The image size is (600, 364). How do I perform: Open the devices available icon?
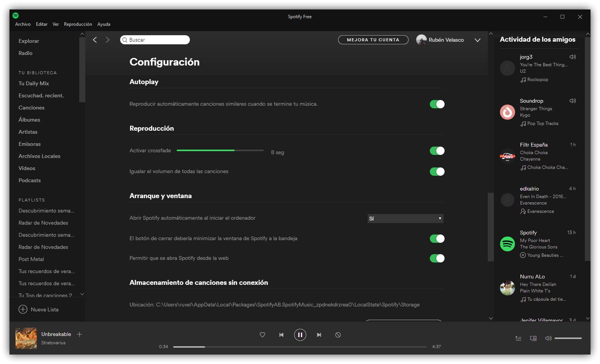(x=533, y=338)
